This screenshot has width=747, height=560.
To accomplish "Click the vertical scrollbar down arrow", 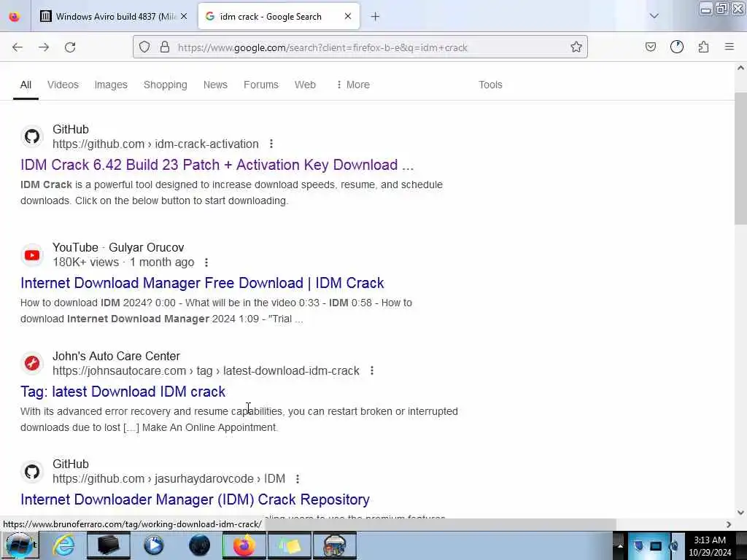I will (x=740, y=513).
